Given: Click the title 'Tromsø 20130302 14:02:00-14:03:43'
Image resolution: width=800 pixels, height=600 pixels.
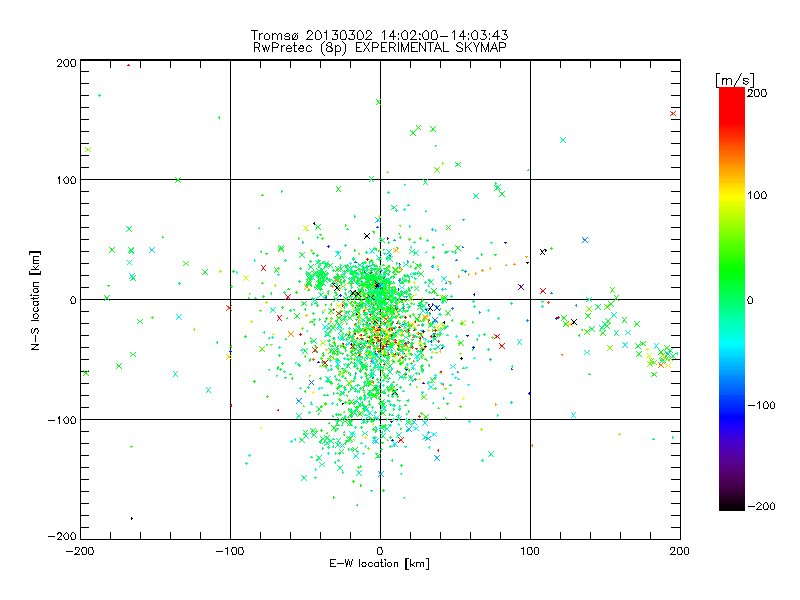Looking at the screenshot, I should pos(379,35).
